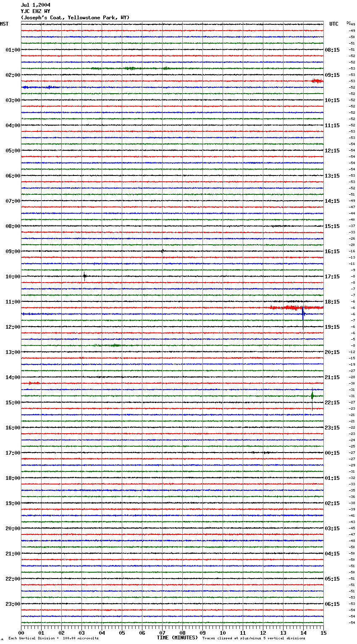
Task: Click the 22:00 MST time label
Action: 13,579
